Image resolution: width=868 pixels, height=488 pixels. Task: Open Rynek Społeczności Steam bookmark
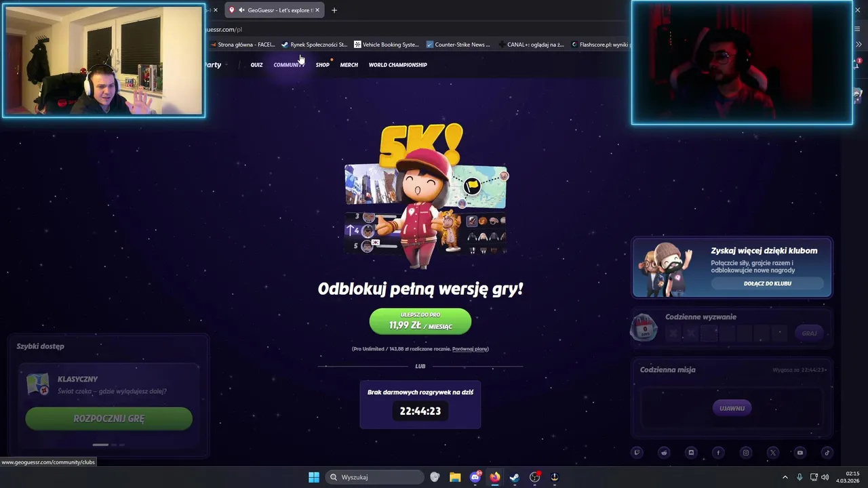(314, 45)
